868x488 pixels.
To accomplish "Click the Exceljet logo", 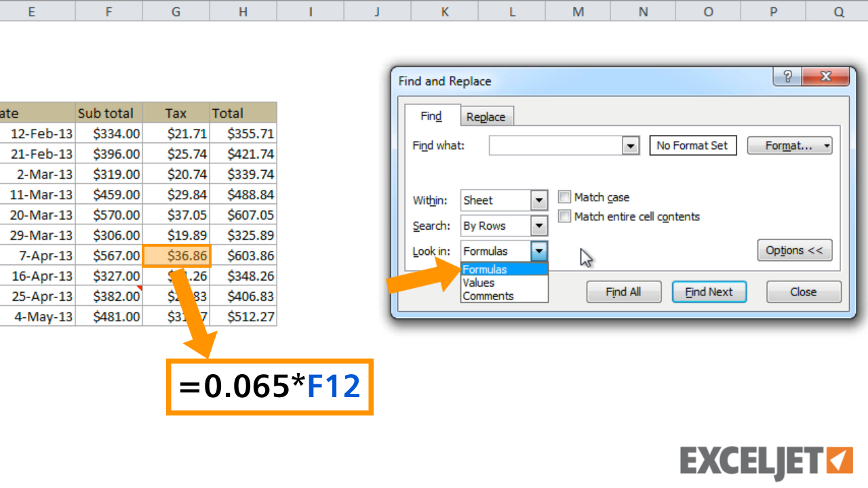I will coord(766,461).
